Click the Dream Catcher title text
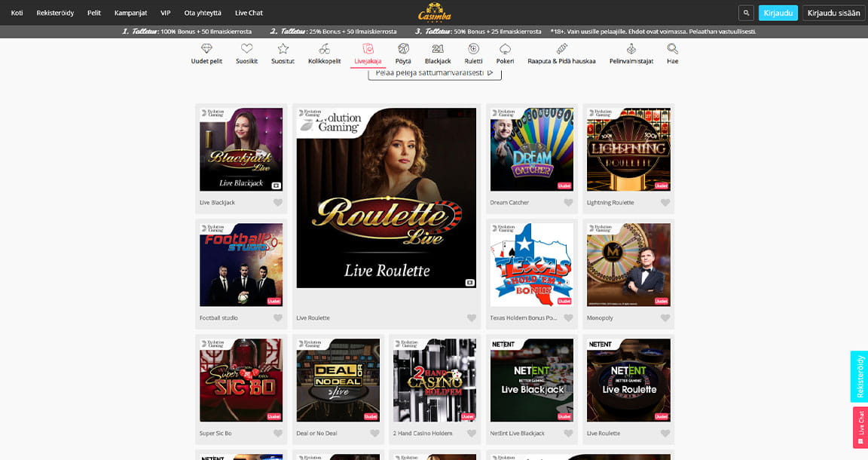The width and height of the screenshot is (868, 460). [x=509, y=203]
